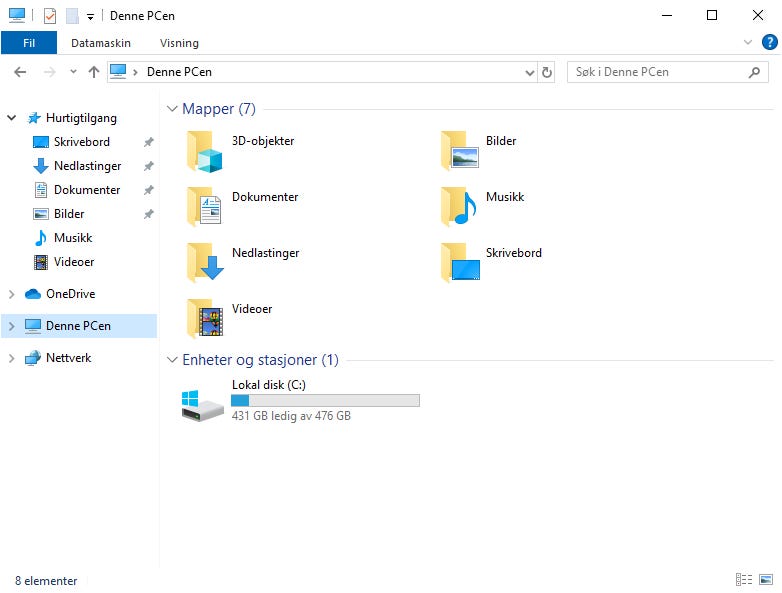This screenshot has width=782, height=593.
Task: Click the 3D-objekter folder name
Action: (x=263, y=141)
